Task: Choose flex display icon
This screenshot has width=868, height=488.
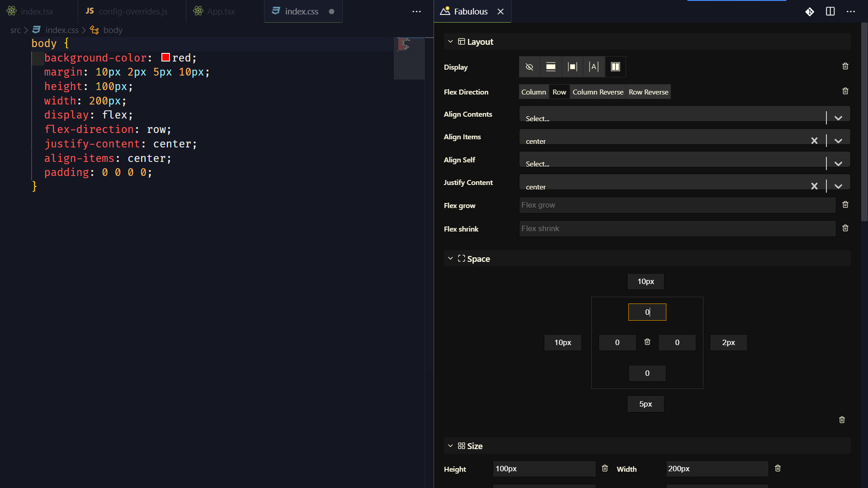Action: point(615,67)
